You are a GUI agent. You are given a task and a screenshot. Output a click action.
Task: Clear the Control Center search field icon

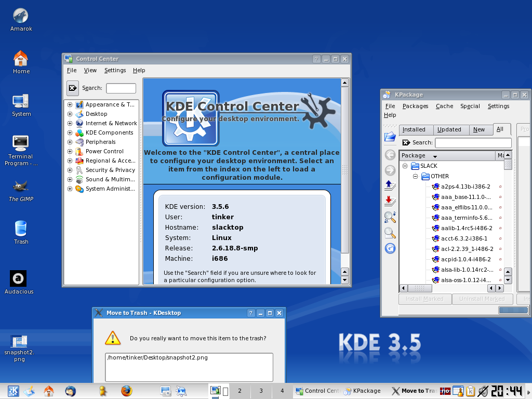(73, 88)
